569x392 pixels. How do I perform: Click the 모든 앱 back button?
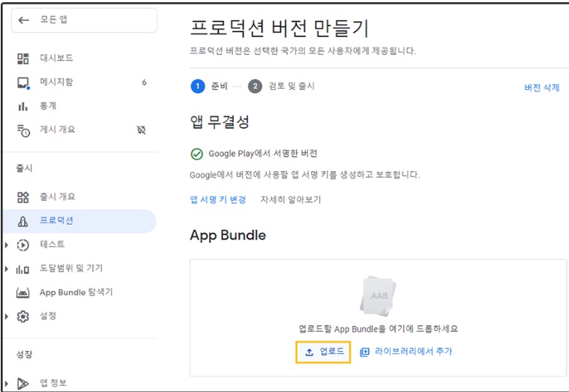(x=84, y=20)
